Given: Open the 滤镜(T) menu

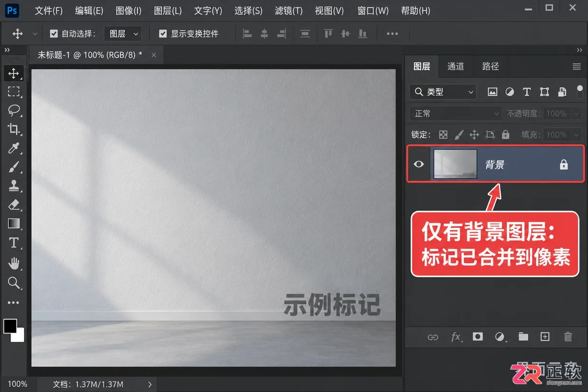Looking at the screenshot, I should point(289,10).
